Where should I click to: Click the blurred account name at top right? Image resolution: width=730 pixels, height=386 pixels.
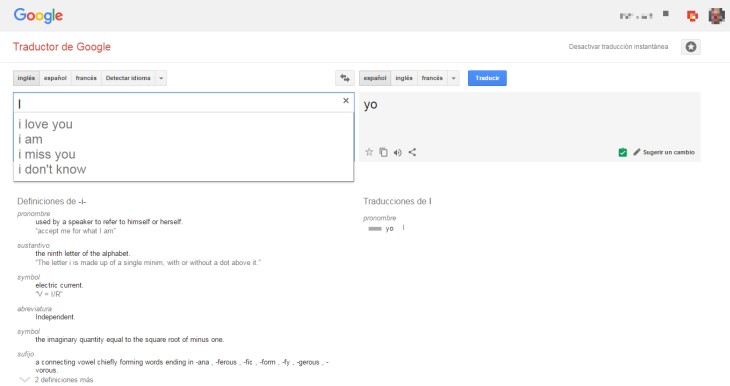coord(636,16)
